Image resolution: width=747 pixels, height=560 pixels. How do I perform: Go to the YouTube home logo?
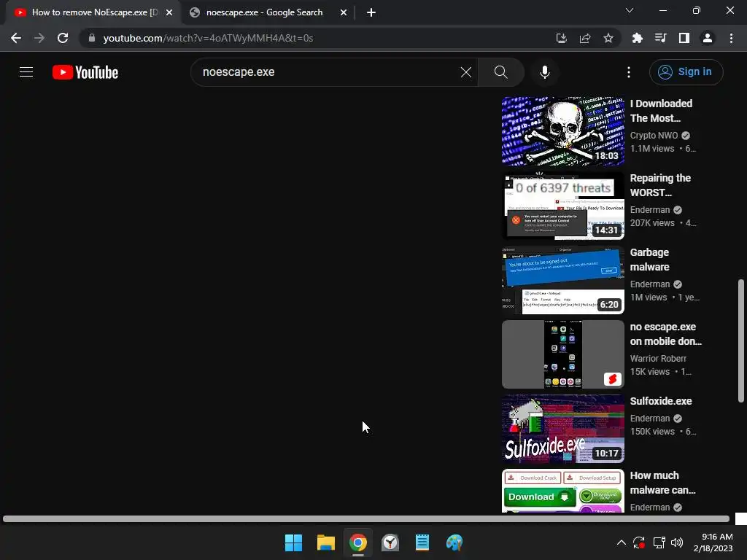coord(85,72)
